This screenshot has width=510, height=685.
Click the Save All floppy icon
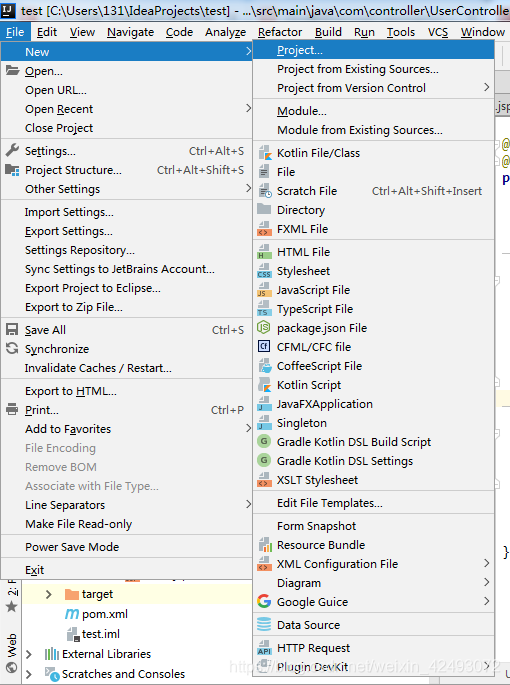click(x=12, y=329)
